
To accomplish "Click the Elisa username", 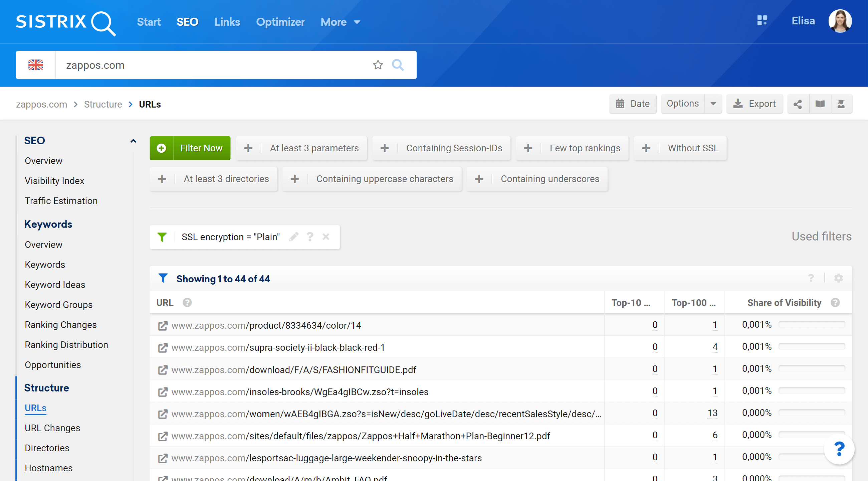I will (803, 21).
